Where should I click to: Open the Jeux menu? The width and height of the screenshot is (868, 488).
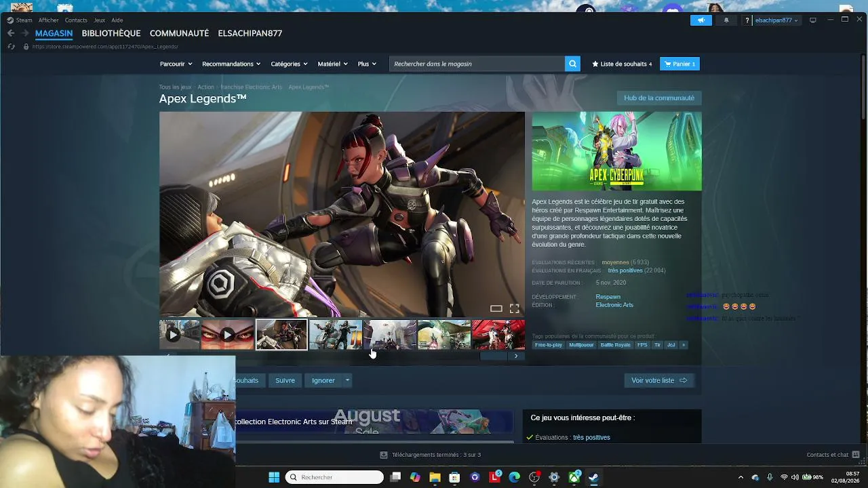coord(100,20)
